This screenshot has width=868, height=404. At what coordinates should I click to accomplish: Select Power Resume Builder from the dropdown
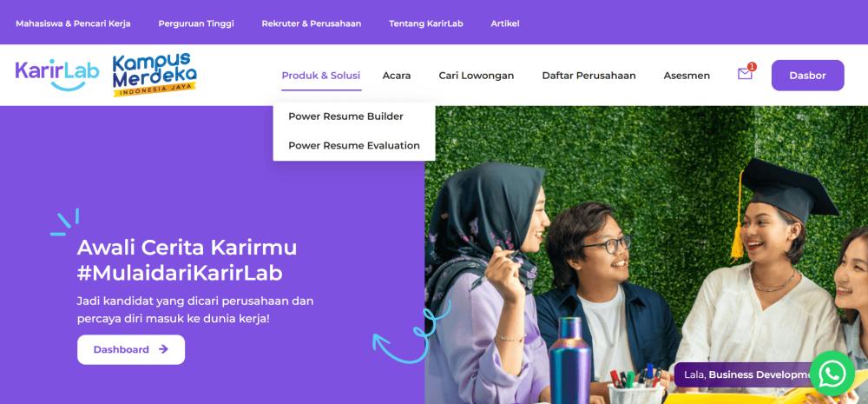coord(346,116)
